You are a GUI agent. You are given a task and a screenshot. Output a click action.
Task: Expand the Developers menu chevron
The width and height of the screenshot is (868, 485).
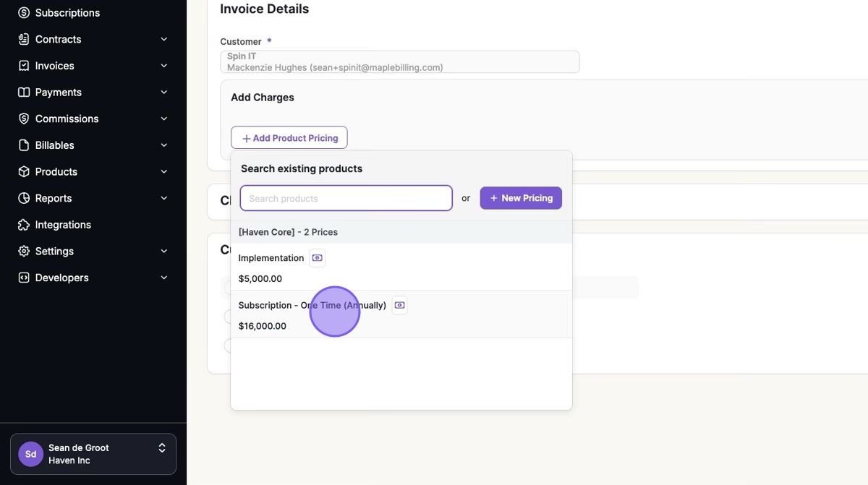click(x=164, y=278)
